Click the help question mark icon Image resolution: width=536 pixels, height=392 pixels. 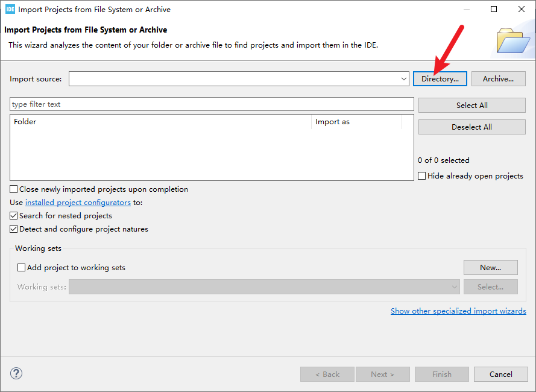(x=16, y=374)
